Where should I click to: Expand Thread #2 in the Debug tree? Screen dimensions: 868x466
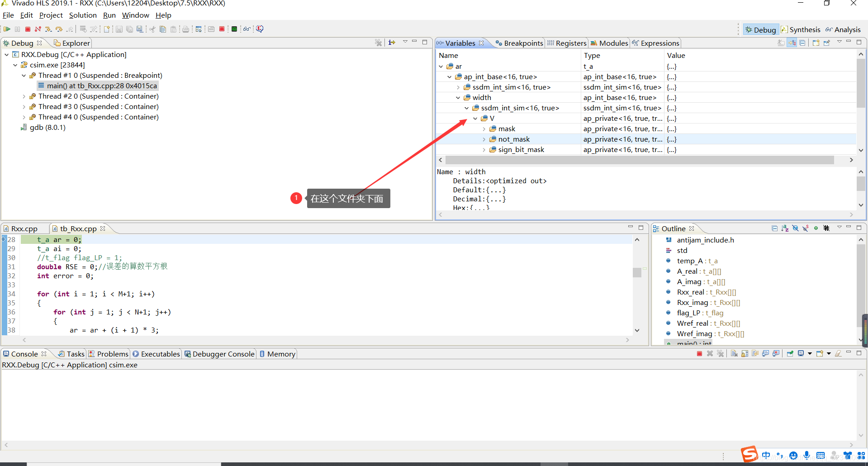click(x=24, y=96)
